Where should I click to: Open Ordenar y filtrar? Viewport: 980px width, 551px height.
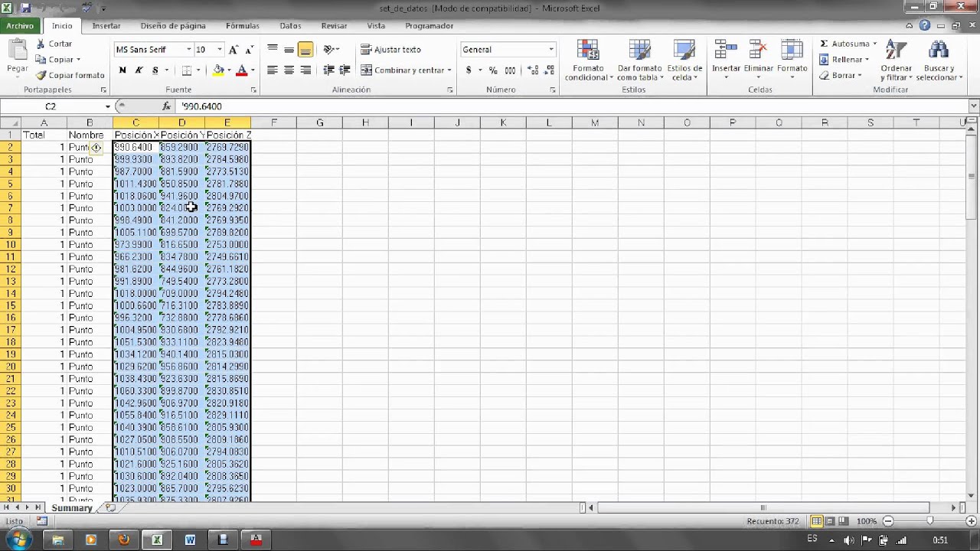click(896, 61)
